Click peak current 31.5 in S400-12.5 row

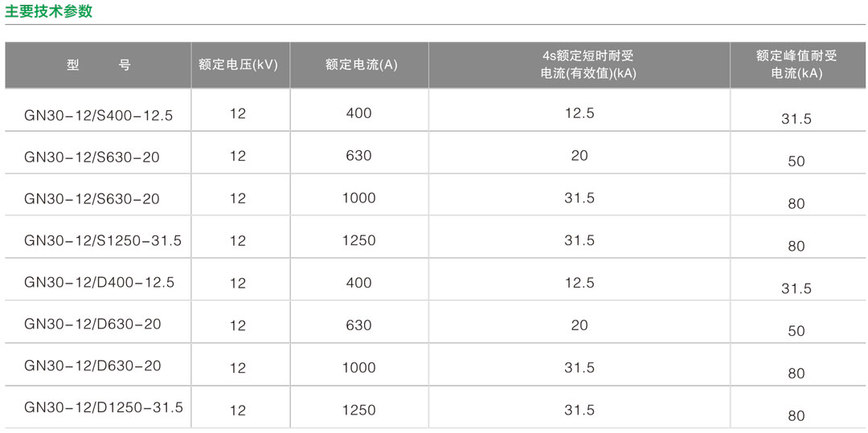pyautogui.click(x=796, y=119)
